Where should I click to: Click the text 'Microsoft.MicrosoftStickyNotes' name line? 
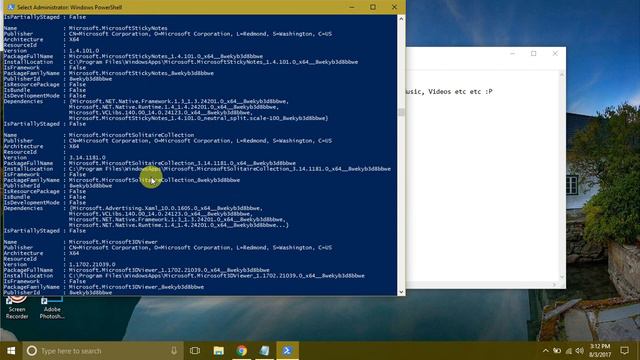(118, 28)
